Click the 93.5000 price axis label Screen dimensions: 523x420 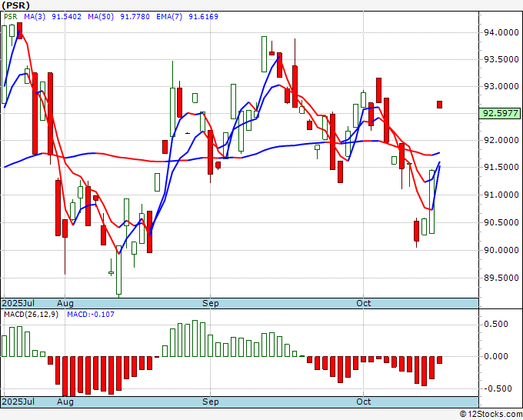pos(501,60)
